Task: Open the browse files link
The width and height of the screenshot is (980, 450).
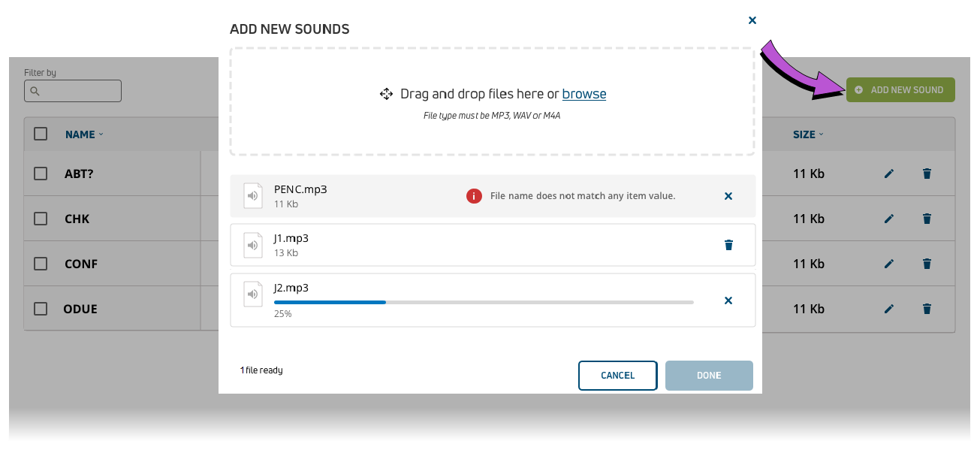Action: coord(584,94)
